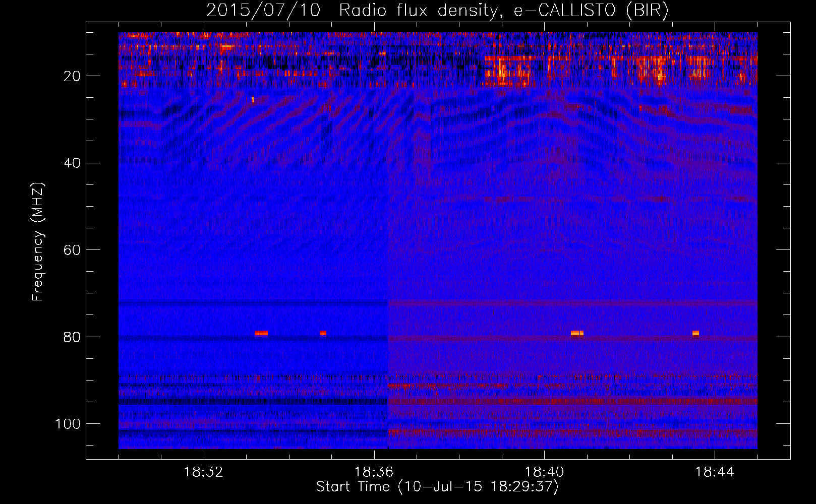Click the '18:36' time tick label
The height and width of the screenshot is (504, 816).
pyautogui.click(x=374, y=472)
